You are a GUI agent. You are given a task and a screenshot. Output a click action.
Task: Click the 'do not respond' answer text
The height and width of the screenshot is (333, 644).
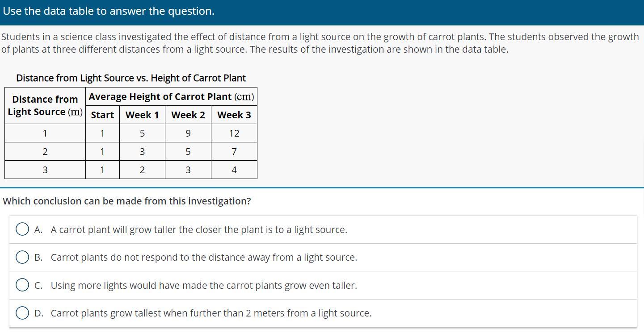204,258
